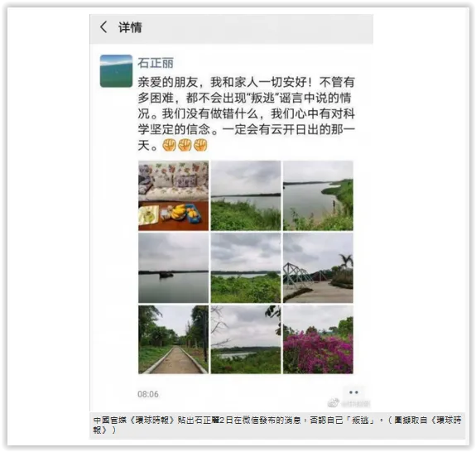Click the caption mentioning 環球時報

point(277,425)
